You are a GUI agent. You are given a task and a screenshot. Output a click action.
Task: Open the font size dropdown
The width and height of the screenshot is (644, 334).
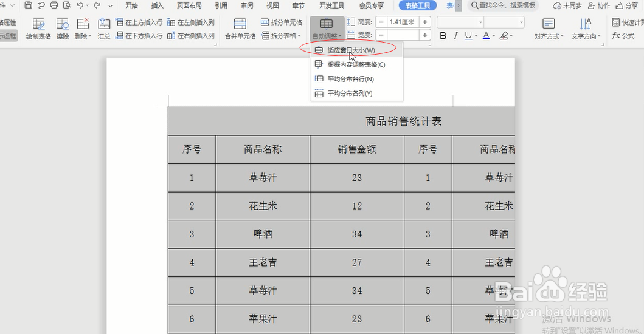click(521, 22)
